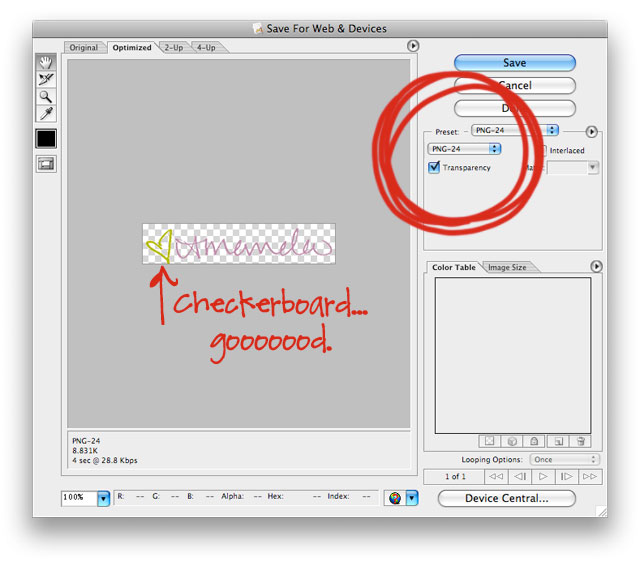Open the zoom level dropdown arrow
This screenshot has height=562, width=640.
click(x=104, y=498)
